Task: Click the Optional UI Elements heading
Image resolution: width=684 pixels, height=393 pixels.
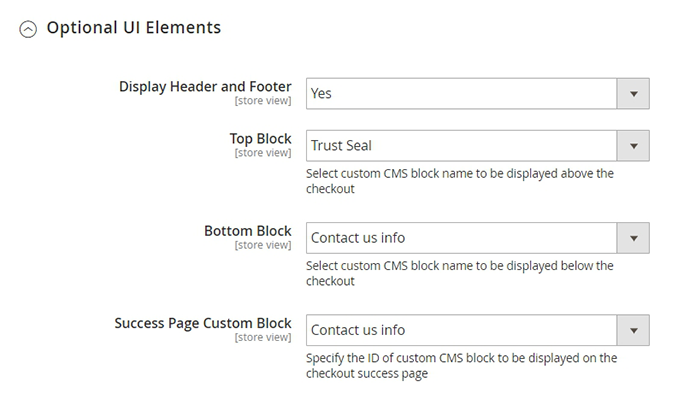Action: (x=134, y=28)
